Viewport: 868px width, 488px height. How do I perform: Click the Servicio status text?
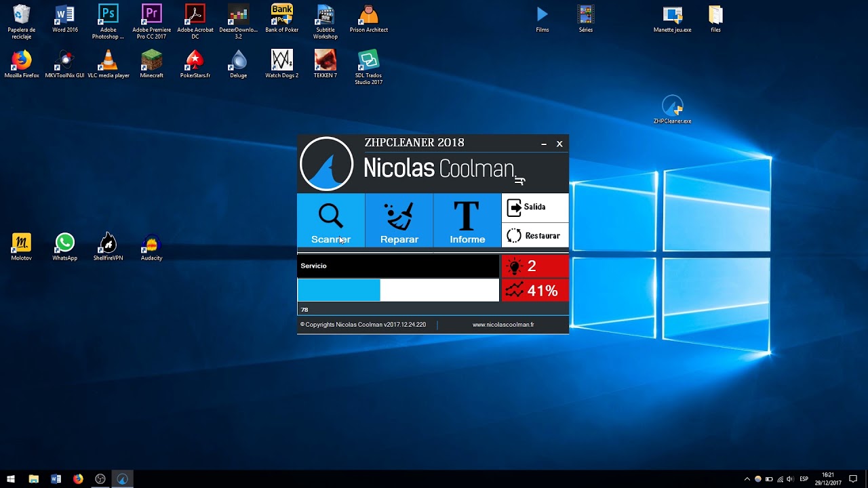(x=313, y=266)
